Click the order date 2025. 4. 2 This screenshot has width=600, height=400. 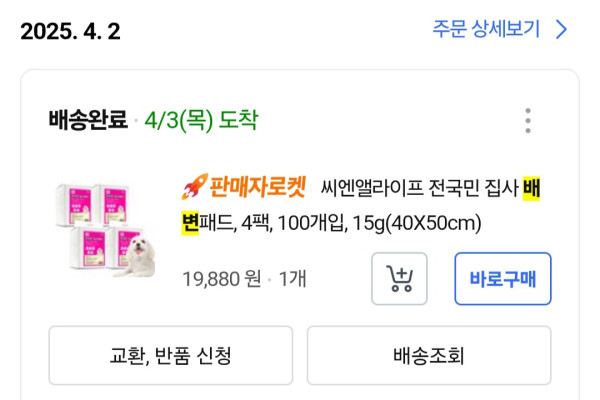coord(70,31)
